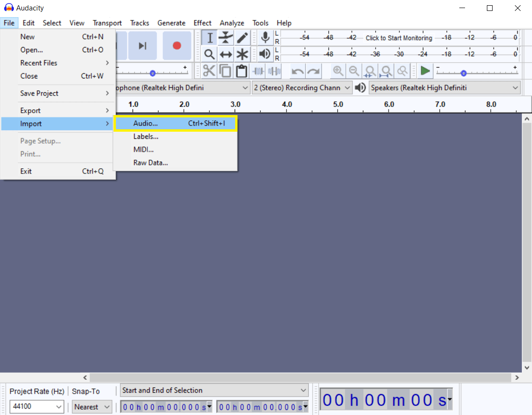
Task: Open the Transport menu
Action: tap(107, 23)
